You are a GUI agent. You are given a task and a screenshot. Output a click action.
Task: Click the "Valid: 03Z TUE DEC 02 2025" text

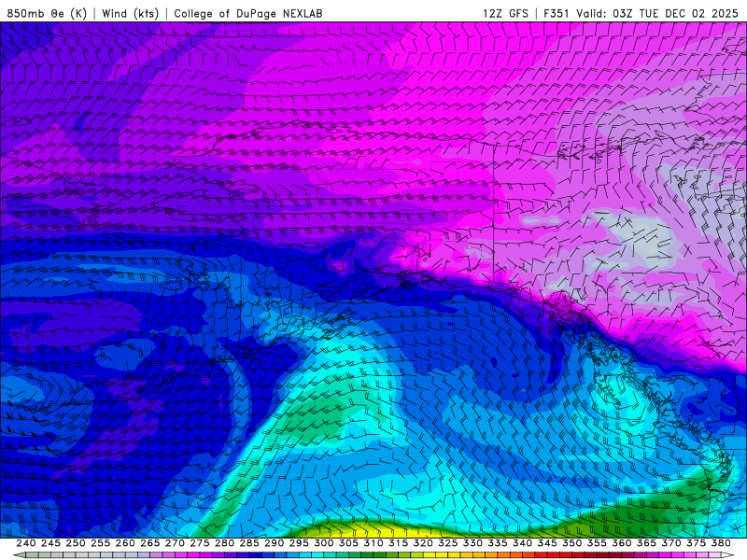(657, 13)
